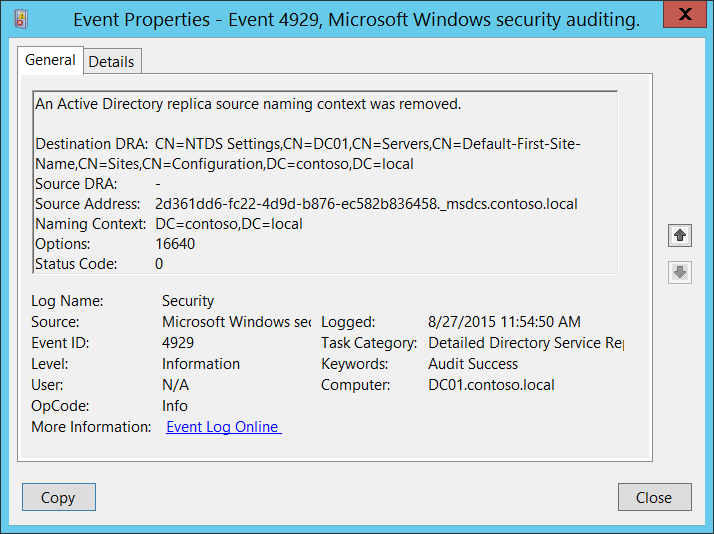Click the first line of the event description

tap(248, 104)
